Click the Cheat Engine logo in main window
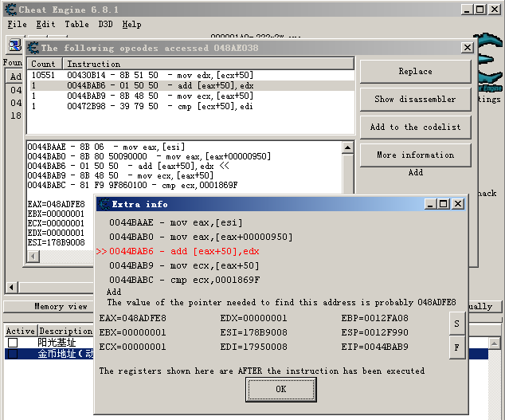Screen dimensions: 505x420 pos(487,63)
